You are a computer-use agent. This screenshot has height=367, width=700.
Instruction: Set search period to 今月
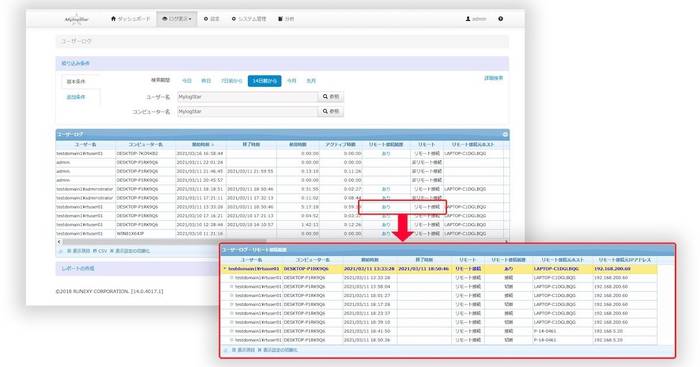pyautogui.click(x=292, y=81)
